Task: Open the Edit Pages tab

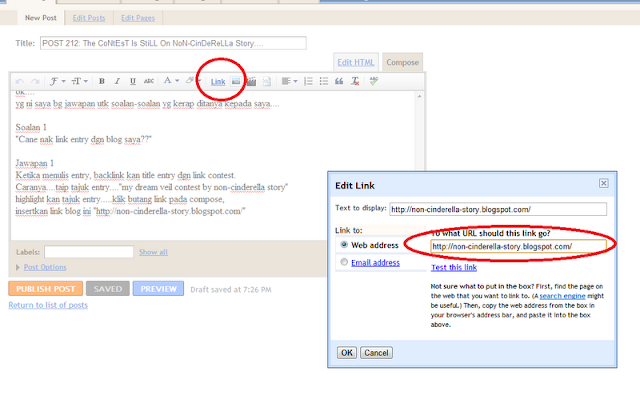Action: pyautogui.click(x=138, y=18)
